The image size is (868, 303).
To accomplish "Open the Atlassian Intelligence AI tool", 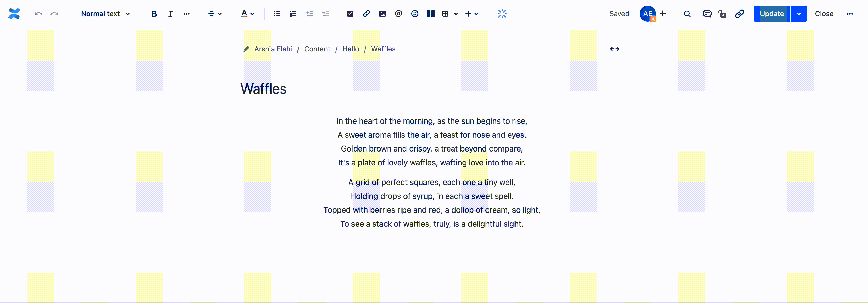I will [502, 14].
